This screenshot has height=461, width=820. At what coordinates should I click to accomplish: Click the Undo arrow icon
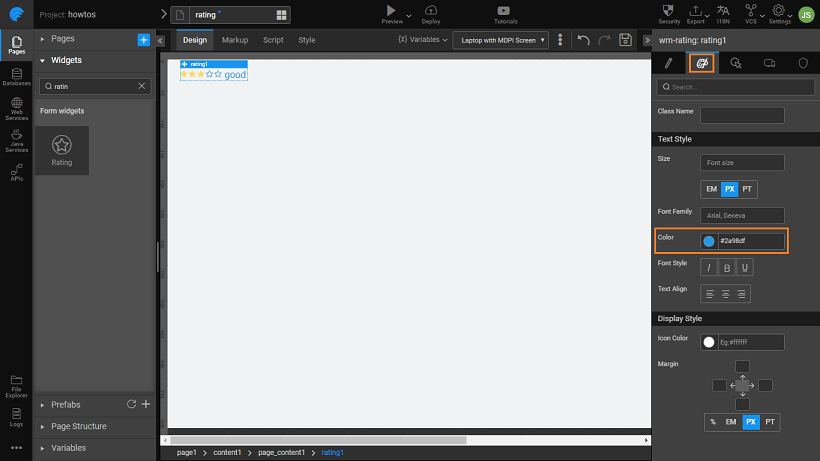pos(584,40)
